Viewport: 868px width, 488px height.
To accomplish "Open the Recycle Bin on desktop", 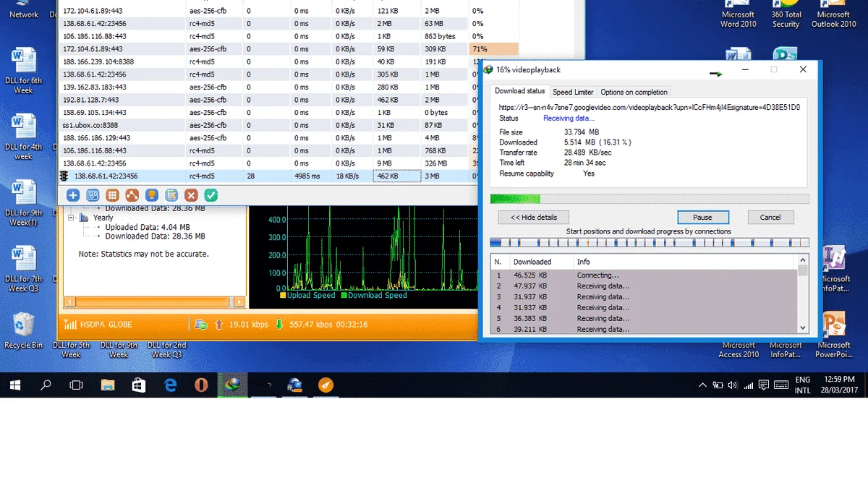I will (23, 330).
